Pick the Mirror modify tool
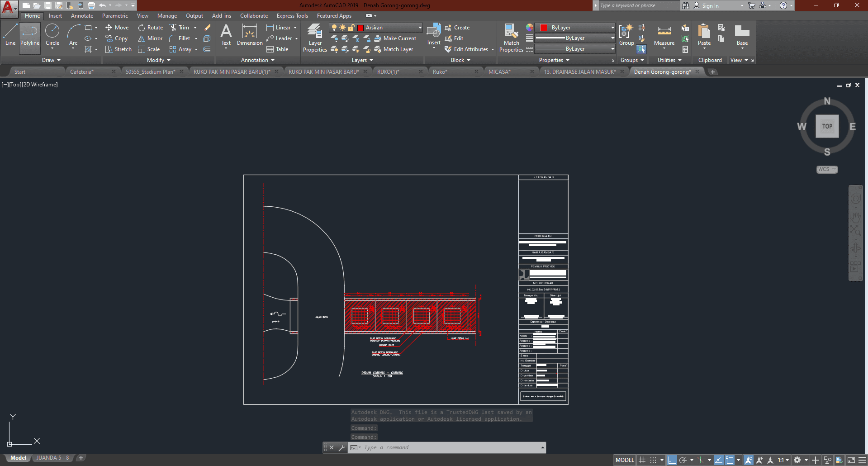Screen dimensions: 868x466 (150, 38)
